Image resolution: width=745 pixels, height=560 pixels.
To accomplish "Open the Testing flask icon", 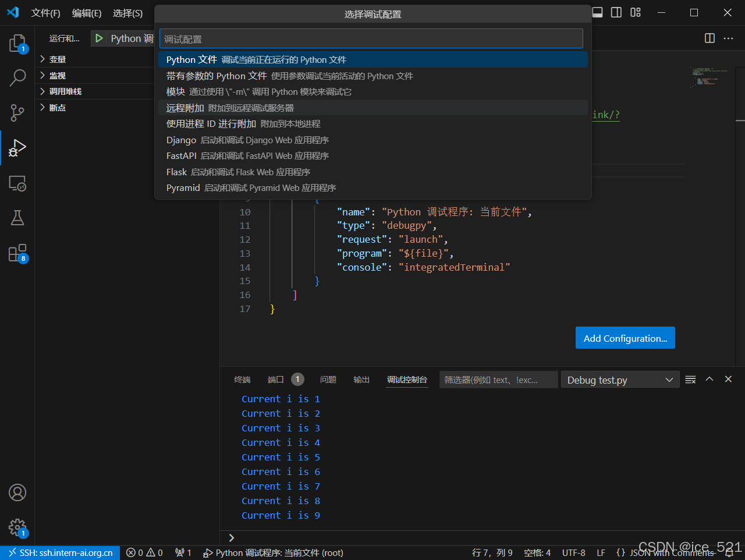I will coord(17,218).
